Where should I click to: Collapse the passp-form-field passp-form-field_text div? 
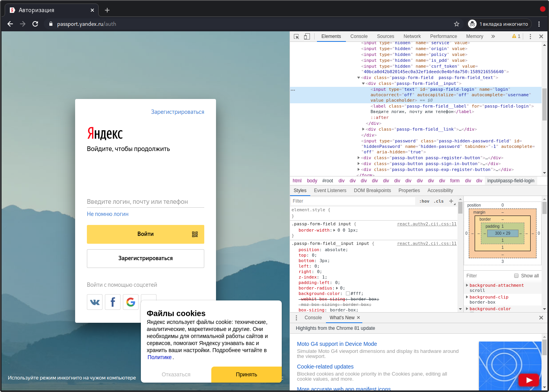(358, 78)
